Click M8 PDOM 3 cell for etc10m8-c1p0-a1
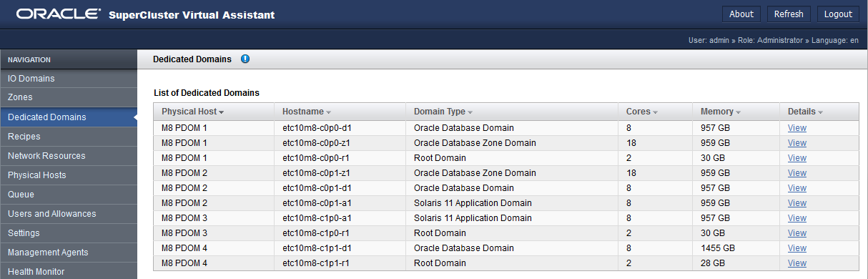 [214, 218]
